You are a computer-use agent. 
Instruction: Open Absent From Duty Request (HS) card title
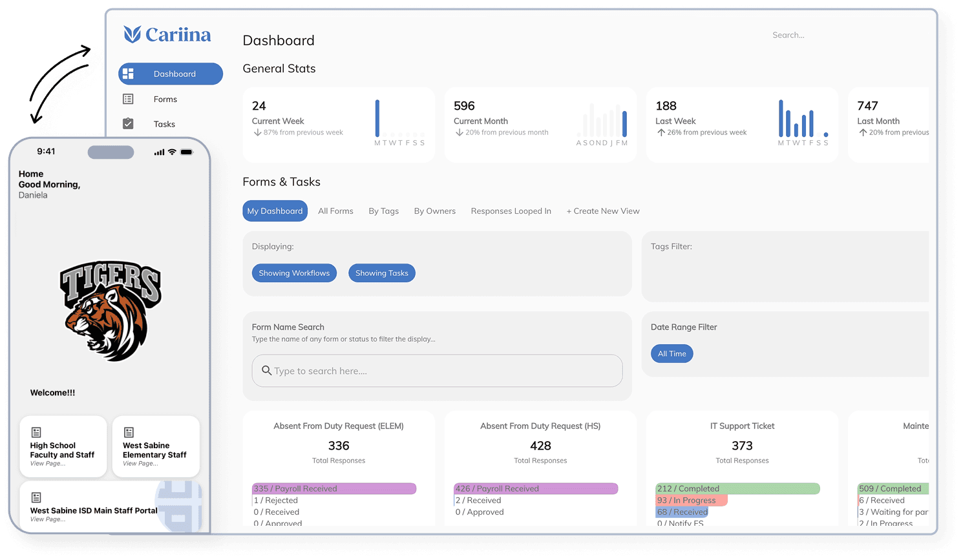coord(540,426)
